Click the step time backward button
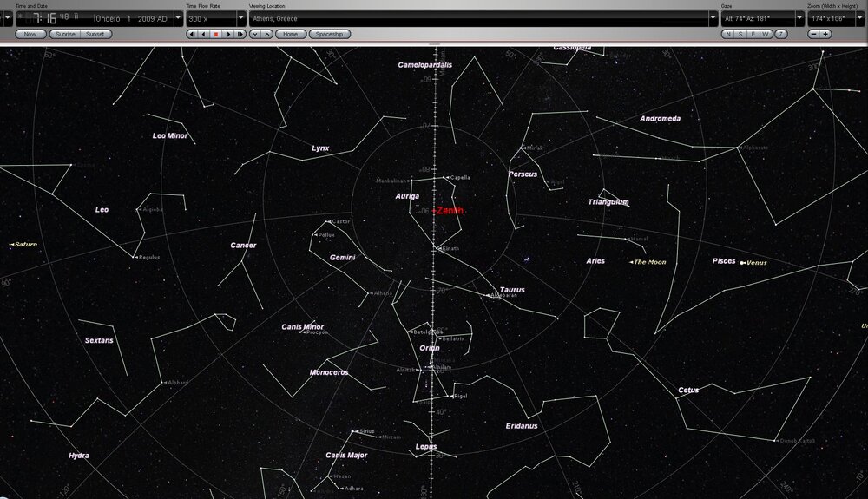 192,34
